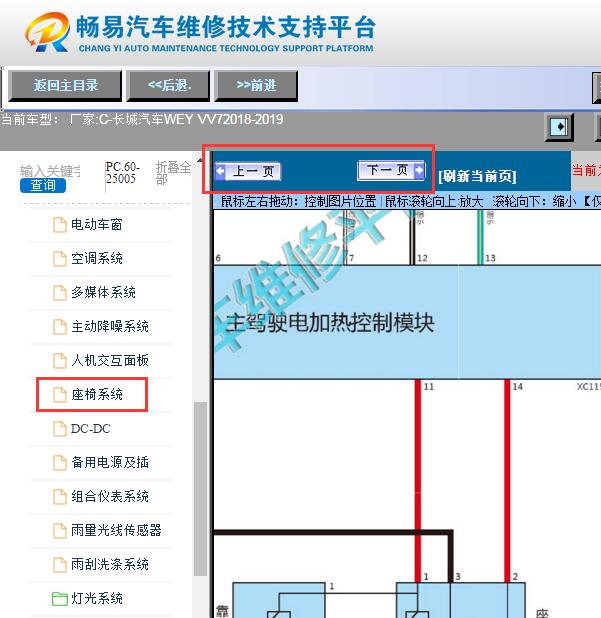The width and height of the screenshot is (601, 618).
Task: Click pin number 13 above the module
Action: [490, 258]
